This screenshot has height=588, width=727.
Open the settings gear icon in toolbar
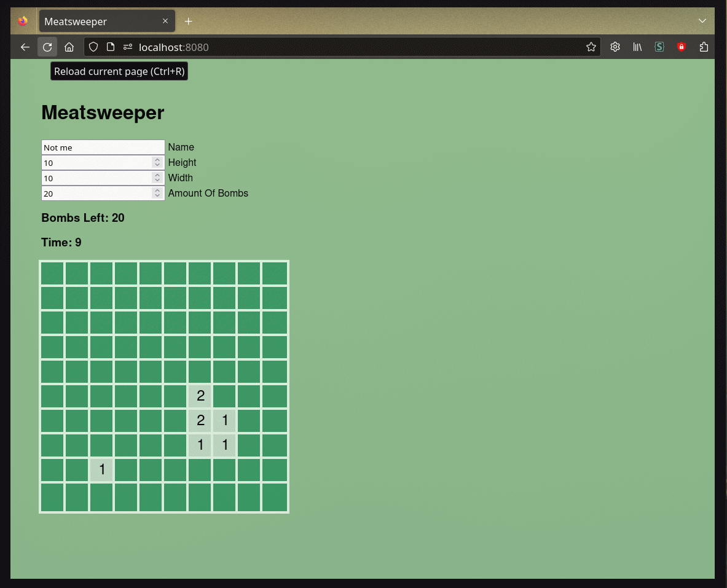click(615, 47)
